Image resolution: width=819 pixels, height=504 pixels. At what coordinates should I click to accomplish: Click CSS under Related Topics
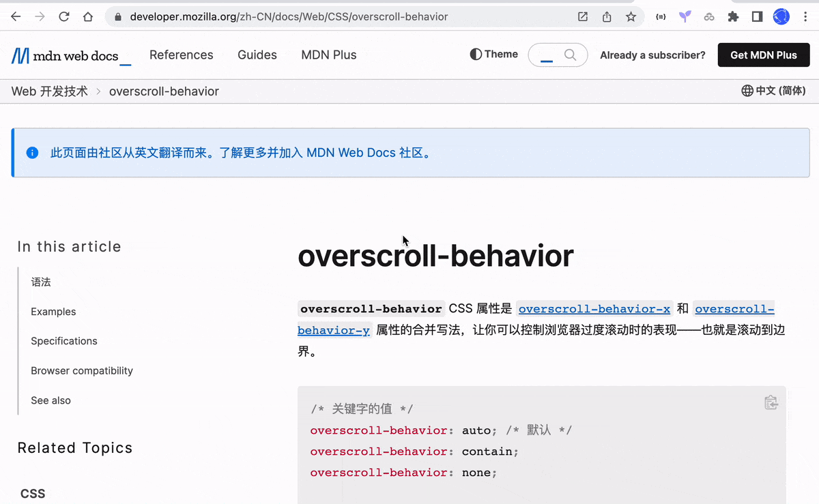tap(33, 494)
